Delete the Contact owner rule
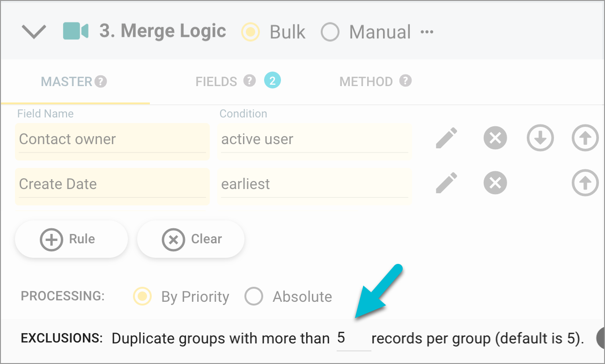Image resolution: width=605 pixels, height=364 pixels. [495, 138]
